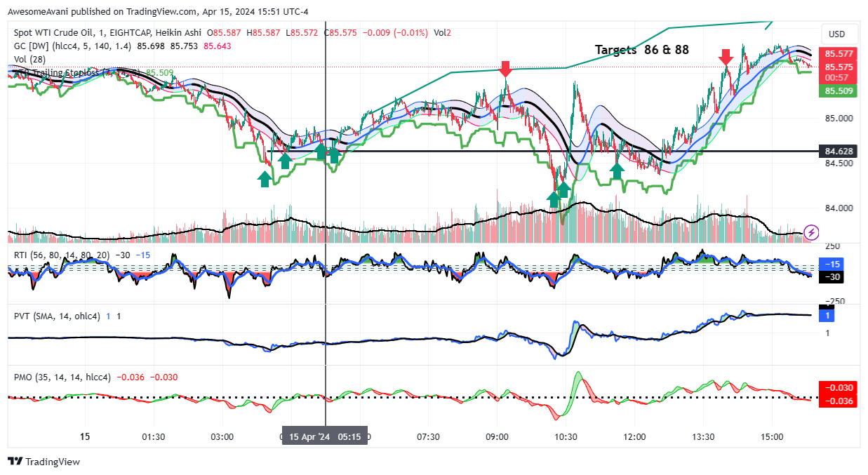Viewport: 868px width, 475px height.
Task: Click the 85.000 price axis value
Action: 839,118
